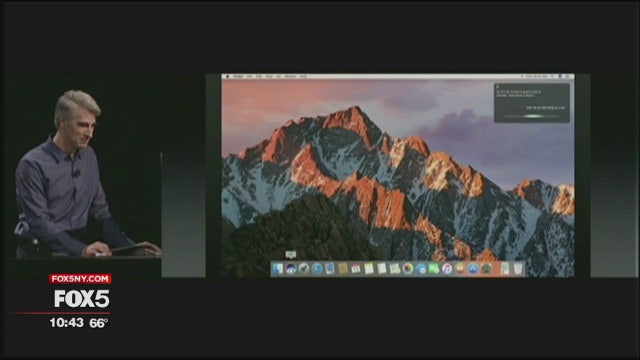Open Safari compass icon in dock
Viewport: 640px width, 360px height.
coord(317,269)
